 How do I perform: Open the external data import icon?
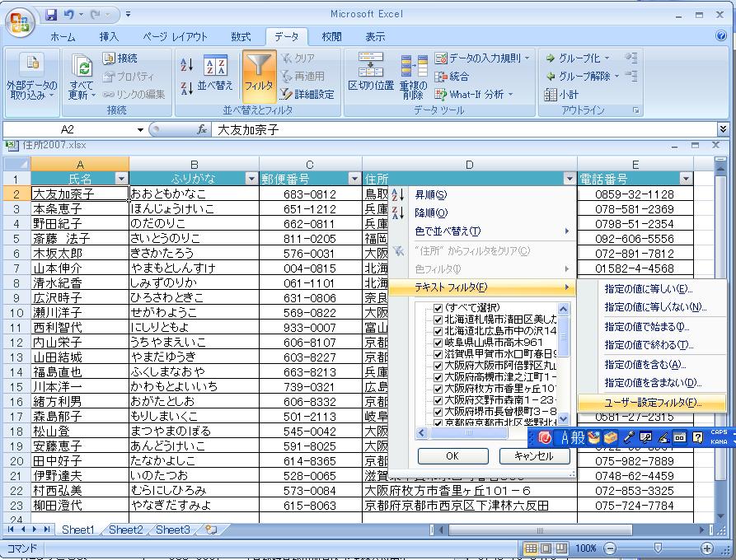coord(32,63)
